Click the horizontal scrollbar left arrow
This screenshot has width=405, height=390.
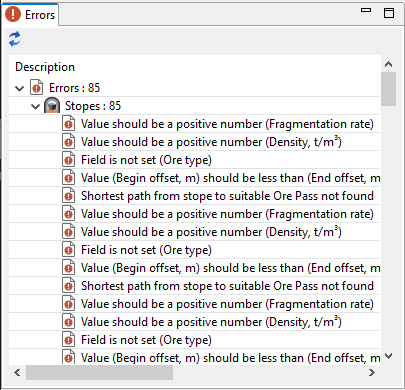click(x=17, y=372)
